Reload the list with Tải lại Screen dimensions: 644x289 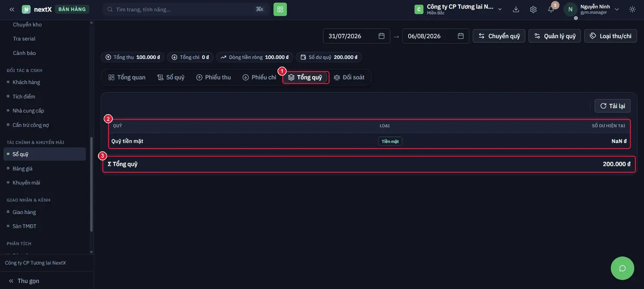(x=613, y=106)
